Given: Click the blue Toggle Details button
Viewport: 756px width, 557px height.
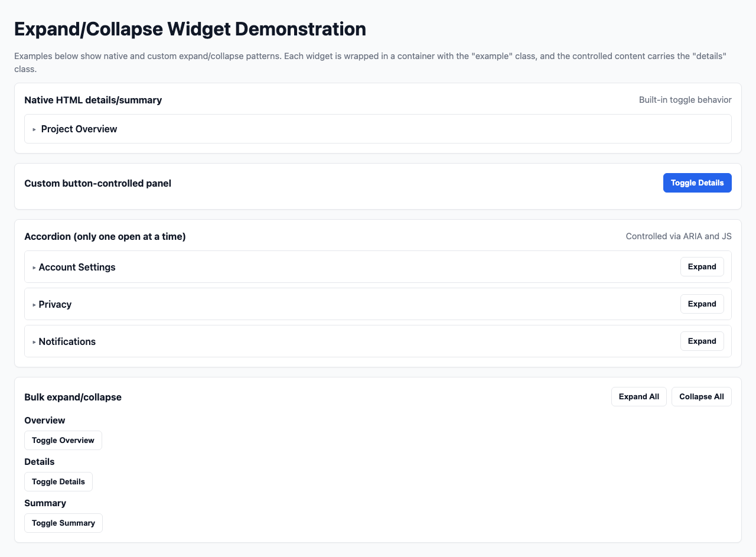Looking at the screenshot, I should tap(697, 183).
